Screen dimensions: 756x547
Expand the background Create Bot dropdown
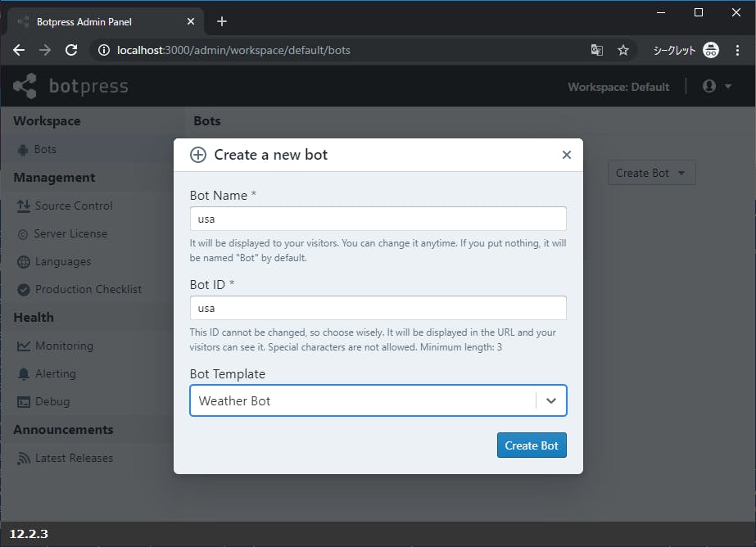[x=651, y=173]
